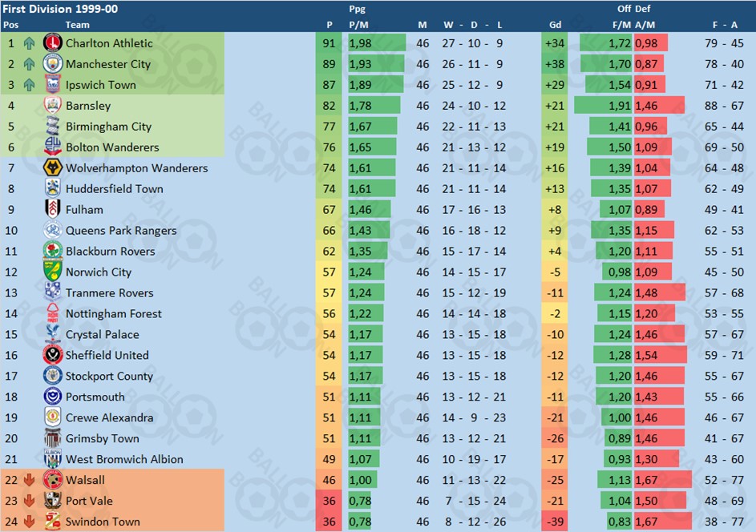Image resolution: width=756 pixels, height=532 pixels.
Task: Click the Charlton Athletic club crest
Action: pyautogui.click(x=53, y=43)
